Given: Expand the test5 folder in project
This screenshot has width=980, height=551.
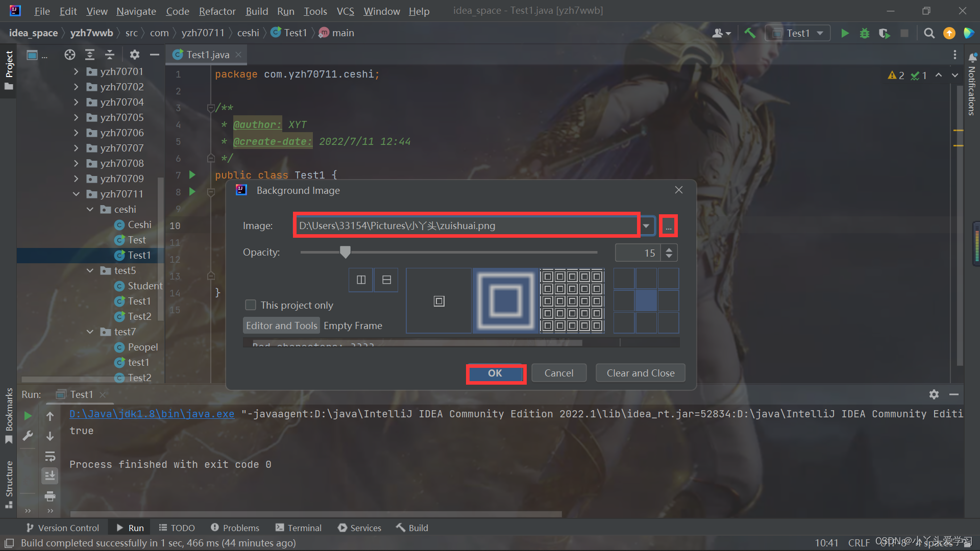Looking at the screenshot, I should click(x=90, y=270).
